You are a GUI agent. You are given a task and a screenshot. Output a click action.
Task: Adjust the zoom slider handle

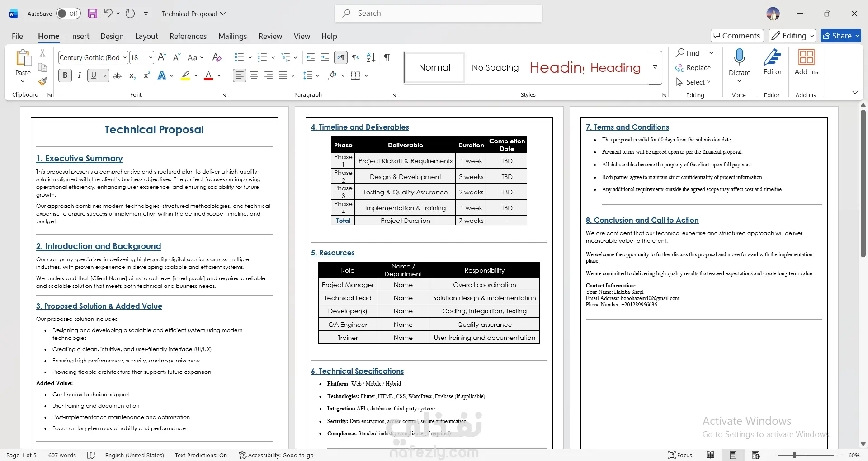point(794,455)
